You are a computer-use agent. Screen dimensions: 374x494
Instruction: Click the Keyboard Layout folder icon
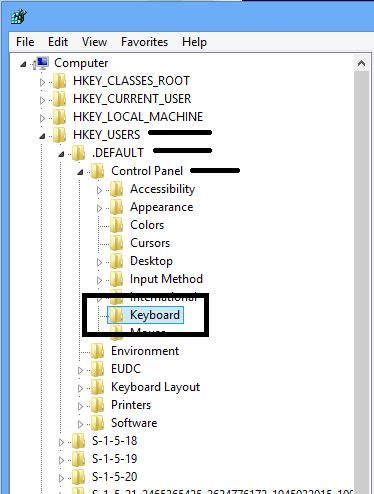[97, 387]
